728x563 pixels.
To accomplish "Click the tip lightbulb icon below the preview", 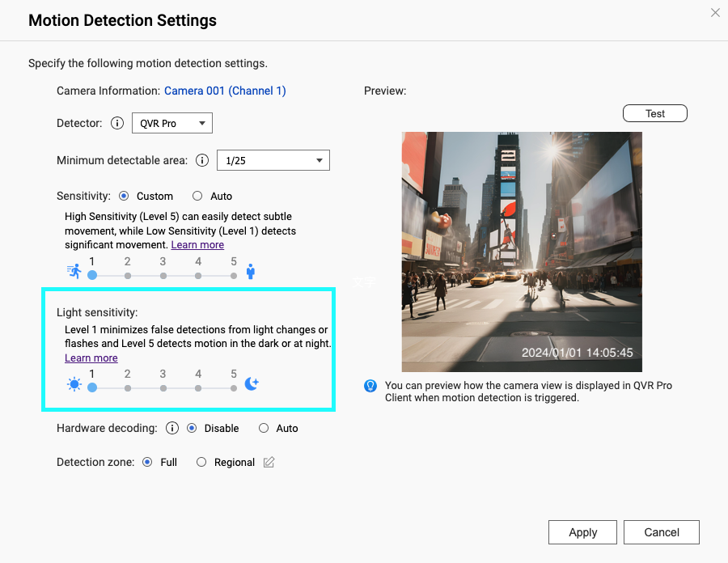I will click(370, 386).
